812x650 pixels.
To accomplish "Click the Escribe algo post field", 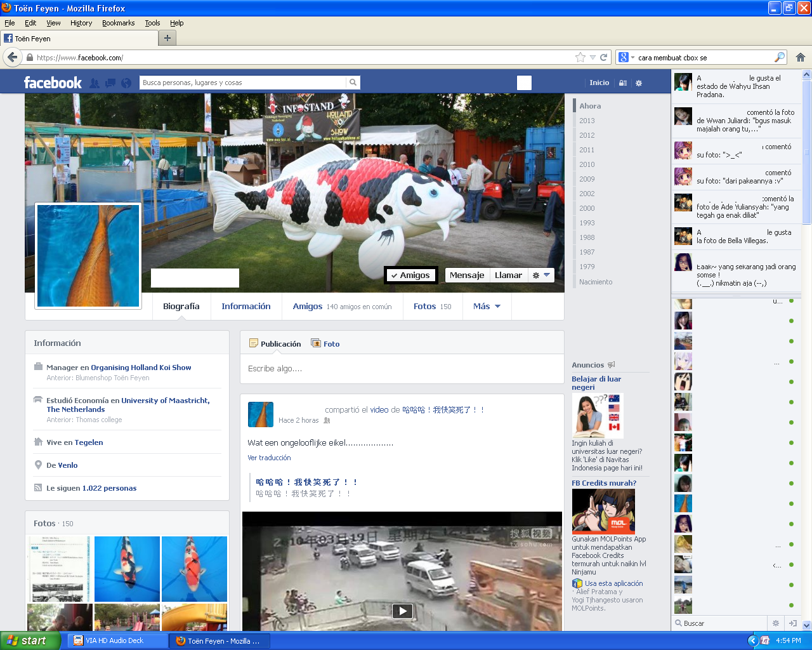I will click(x=402, y=369).
